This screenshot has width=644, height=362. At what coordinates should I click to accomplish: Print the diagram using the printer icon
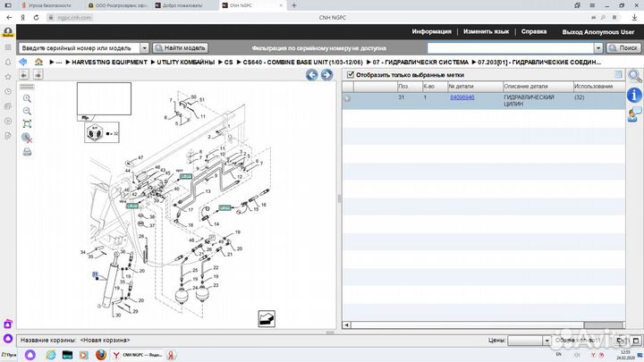pyautogui.click(x=27, y=151)
